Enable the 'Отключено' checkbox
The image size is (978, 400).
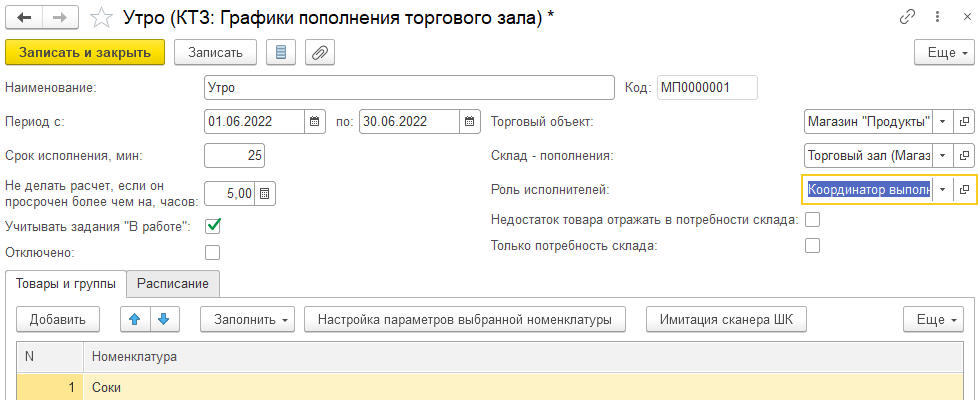[x=212, y=252]
